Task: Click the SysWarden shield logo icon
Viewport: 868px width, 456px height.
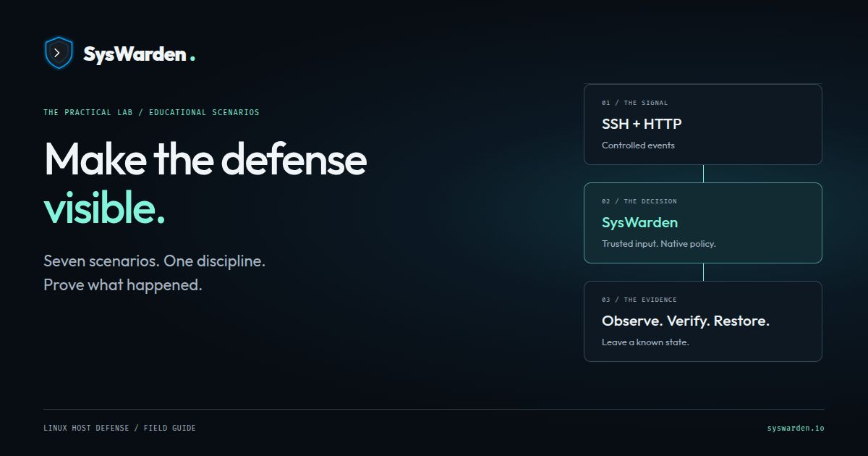Action: coord(59,53)
